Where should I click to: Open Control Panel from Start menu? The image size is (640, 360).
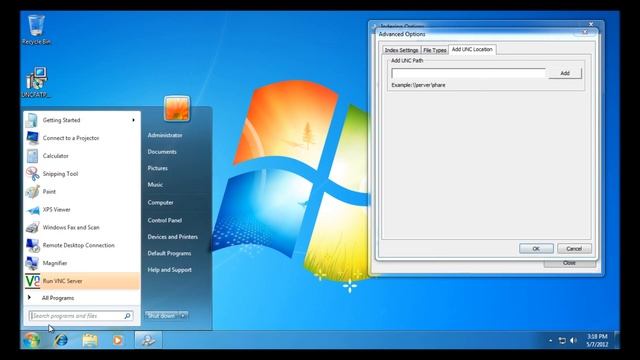point(164,220)
